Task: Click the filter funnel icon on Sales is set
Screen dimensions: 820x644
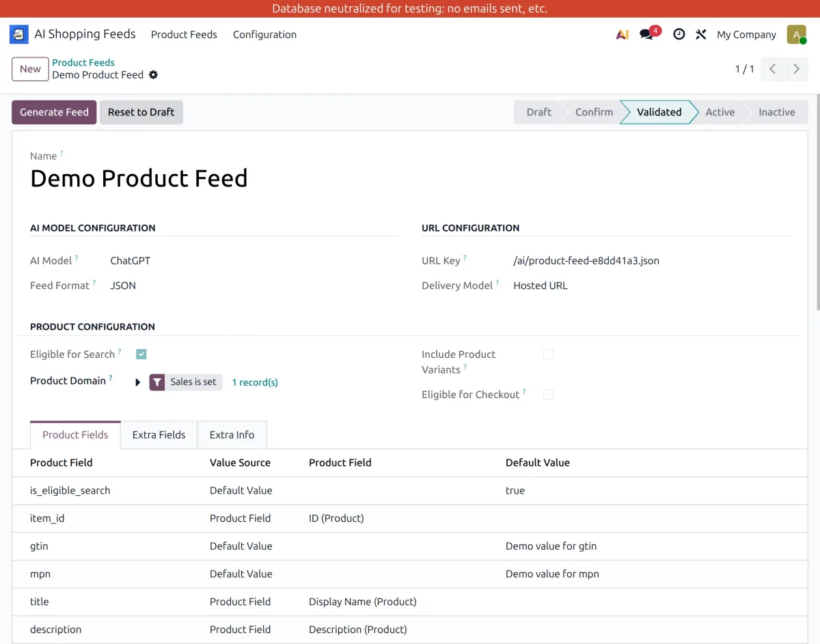Action: pyautogui.click(x=157, y=382)
